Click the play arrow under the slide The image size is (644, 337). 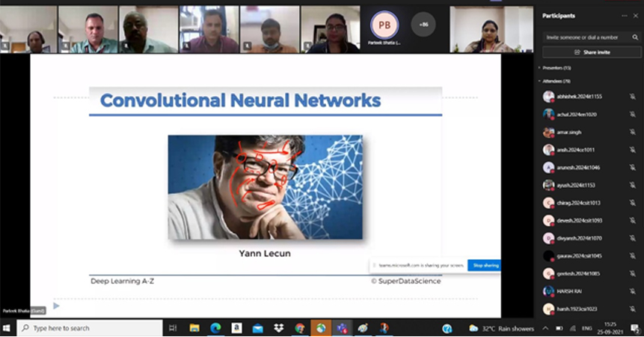[56, 306]
